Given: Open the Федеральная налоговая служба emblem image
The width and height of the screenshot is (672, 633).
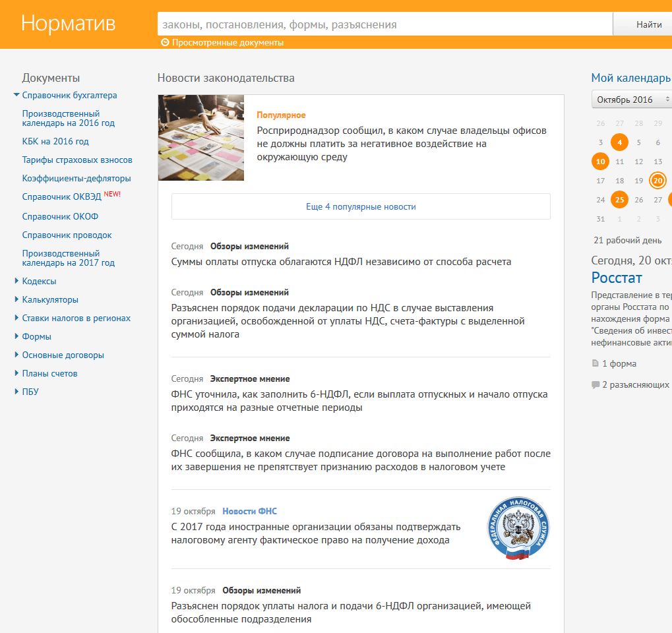Looking at the screenshot, I should point(518,528).
